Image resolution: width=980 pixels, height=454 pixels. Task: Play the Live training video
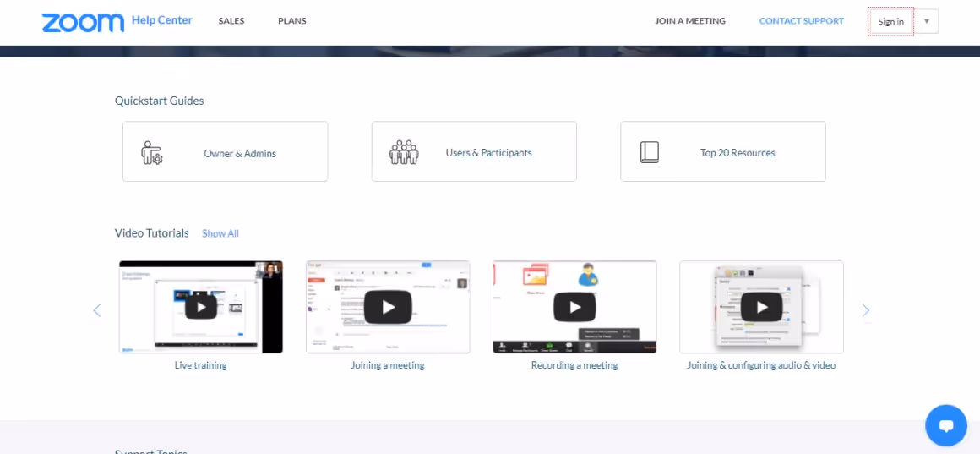200,307
